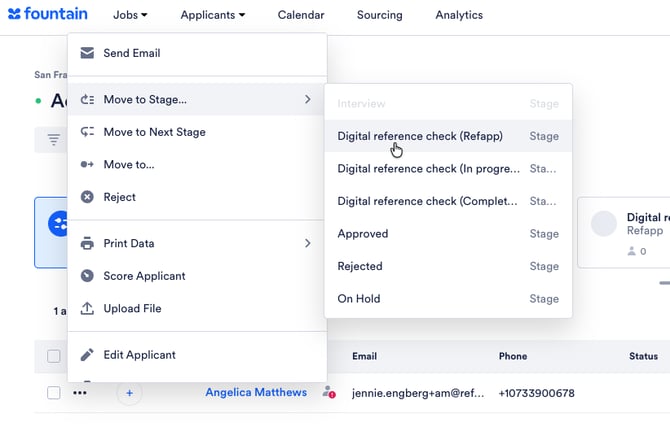Toggle the select-all checkbox in table header

54,356
